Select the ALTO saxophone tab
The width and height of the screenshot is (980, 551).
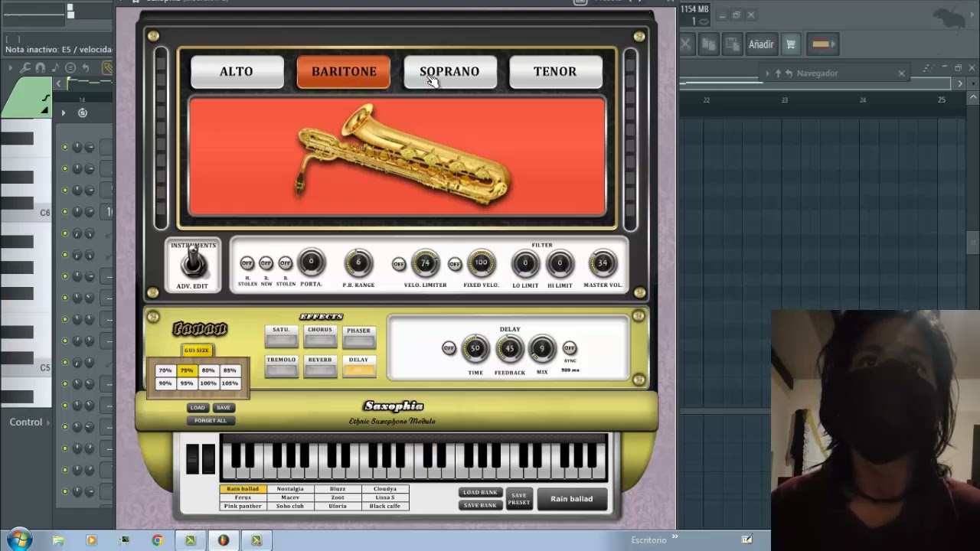coord(237,72)
